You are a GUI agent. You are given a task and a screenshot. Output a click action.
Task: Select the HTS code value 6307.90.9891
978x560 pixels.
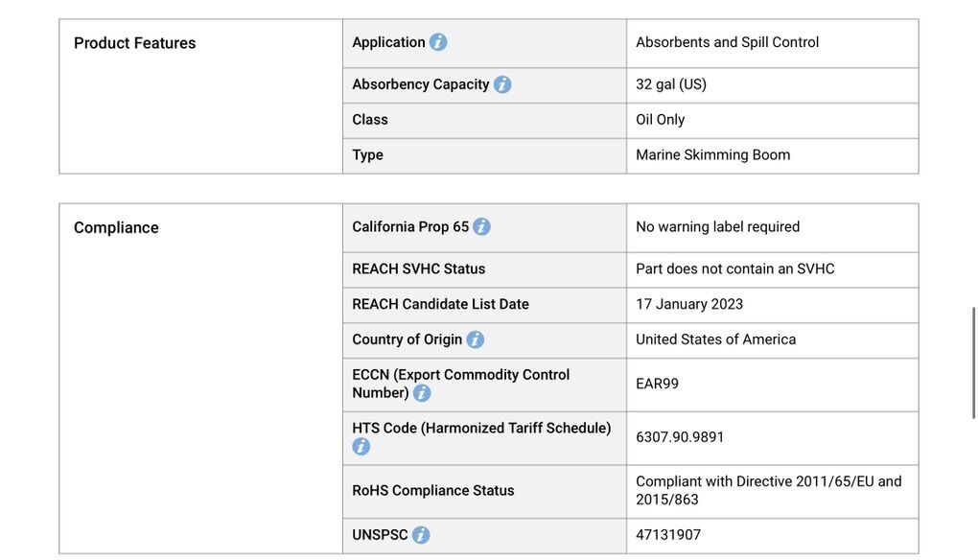pos(680,437)
